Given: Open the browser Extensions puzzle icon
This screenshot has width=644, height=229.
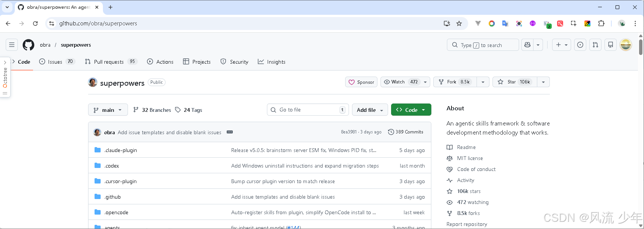Looking at the screenshot, I should pyautogui.click(x=601, y=24).
